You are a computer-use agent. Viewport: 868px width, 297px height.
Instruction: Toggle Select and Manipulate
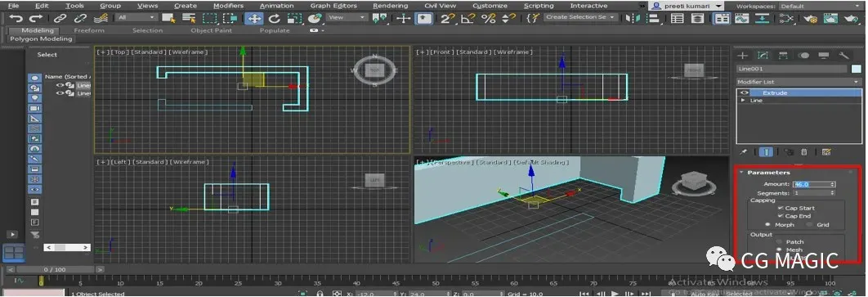404,18
